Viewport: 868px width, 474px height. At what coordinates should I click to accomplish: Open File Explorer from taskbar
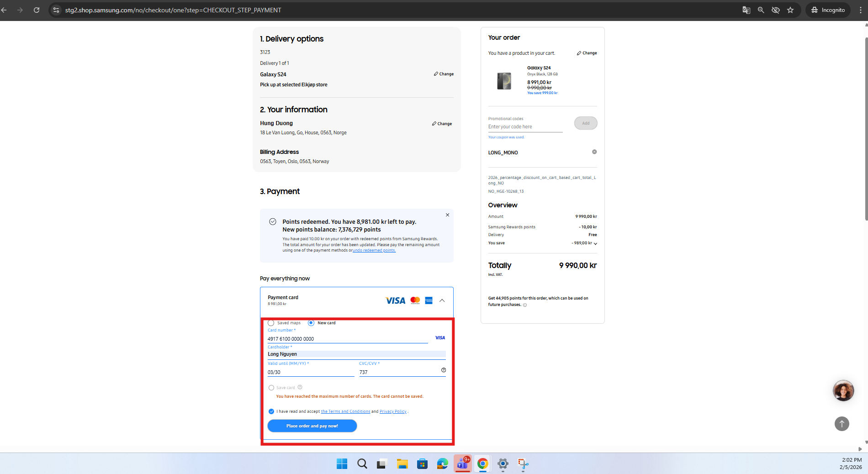pos(402,464)
